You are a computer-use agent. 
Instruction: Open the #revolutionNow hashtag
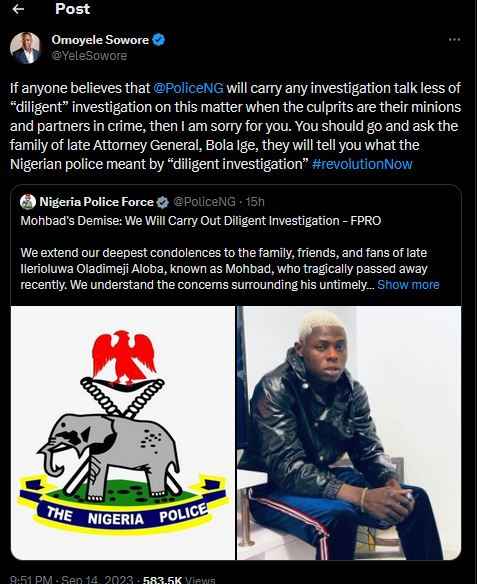[362, 164]
